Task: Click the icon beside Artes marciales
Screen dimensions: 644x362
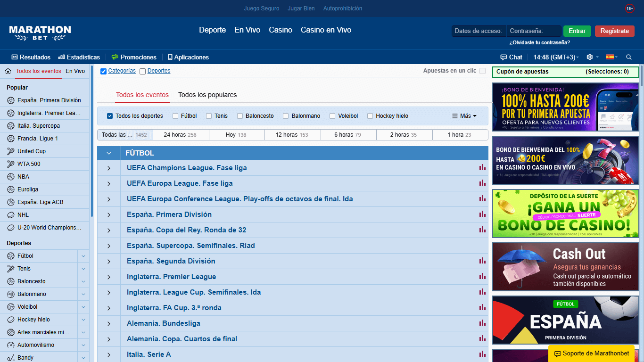Action: (x=11, y=332)
